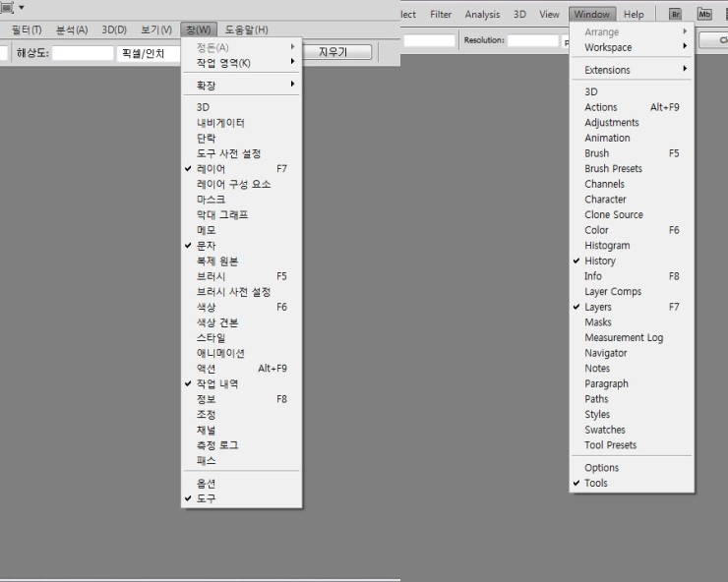728x582 pixels.
Task: Open the 보기(V) menu
Action: tap(156, 29)
